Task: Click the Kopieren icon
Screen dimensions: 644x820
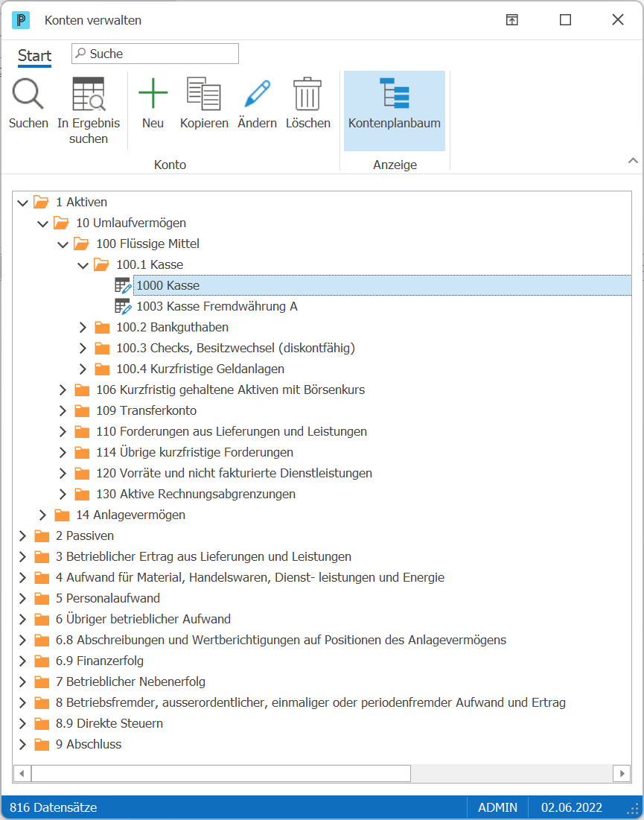Action: pos(204,94)
